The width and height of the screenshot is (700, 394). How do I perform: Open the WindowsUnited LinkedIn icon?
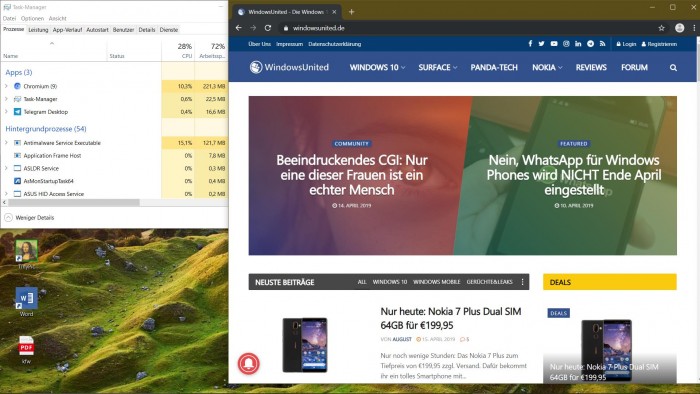coord(578,44)
